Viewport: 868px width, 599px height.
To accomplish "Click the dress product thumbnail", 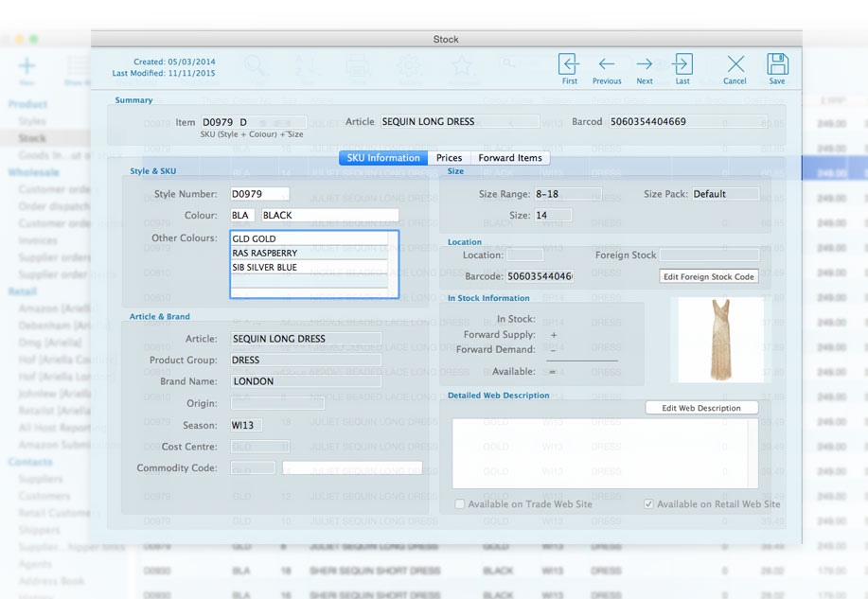I will point(720,340).
